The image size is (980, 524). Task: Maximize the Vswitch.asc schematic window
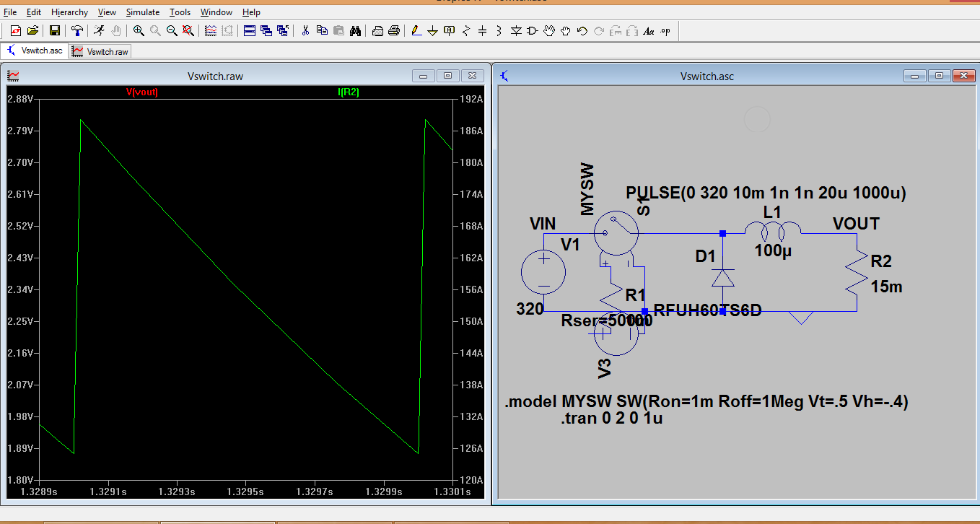point(939,76)
